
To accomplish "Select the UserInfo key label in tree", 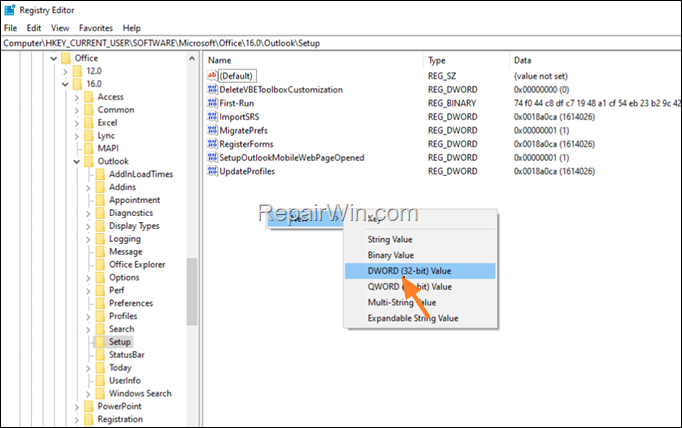I will click(x=125, y=381).
